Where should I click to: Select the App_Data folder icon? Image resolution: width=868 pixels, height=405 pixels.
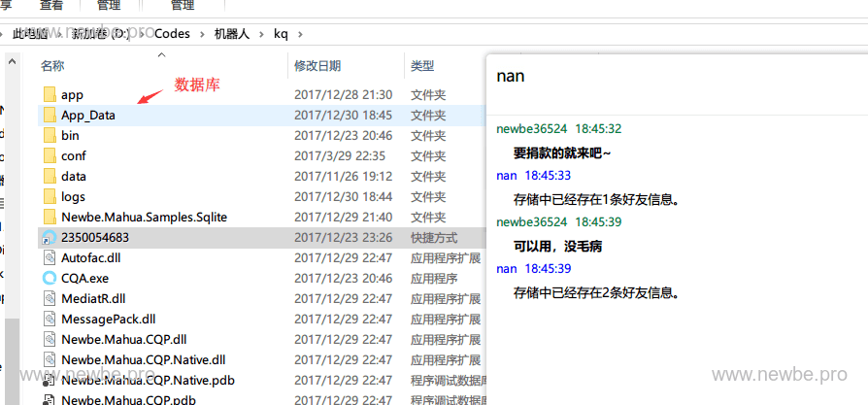(x=50, y=116)
